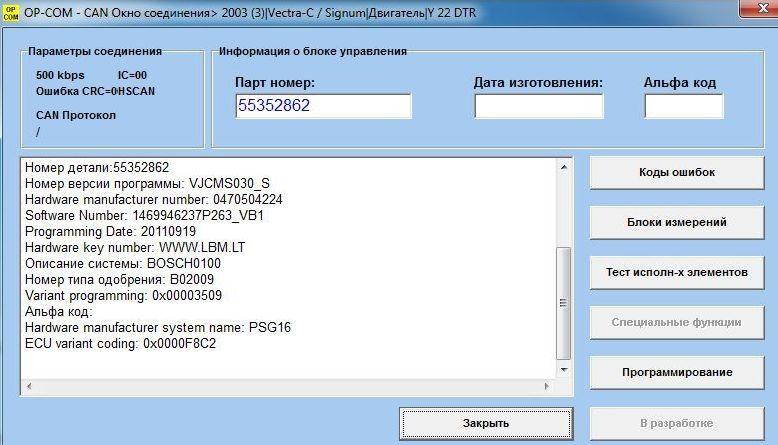Select 'Variant programming: 0x00003509' line
This screenshot has width=778, height=445.
click(x=124, y=296)
